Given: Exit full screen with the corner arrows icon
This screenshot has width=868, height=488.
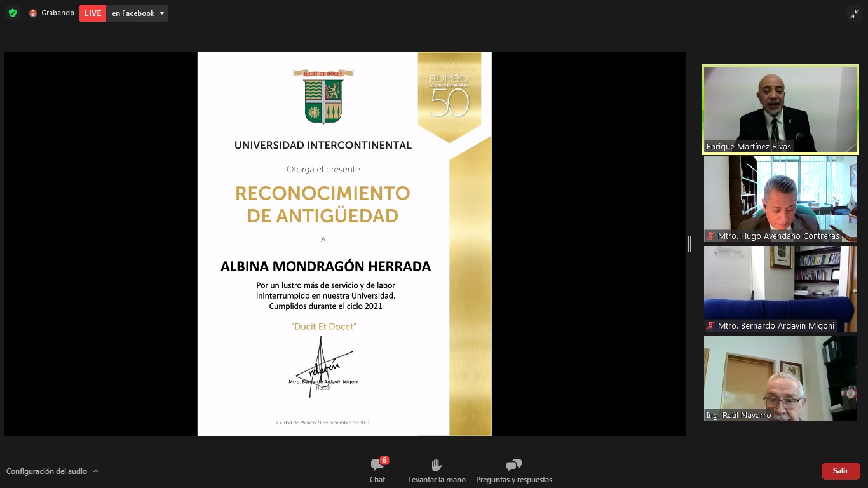Looking at the screenshot, I should click(855, 14).
